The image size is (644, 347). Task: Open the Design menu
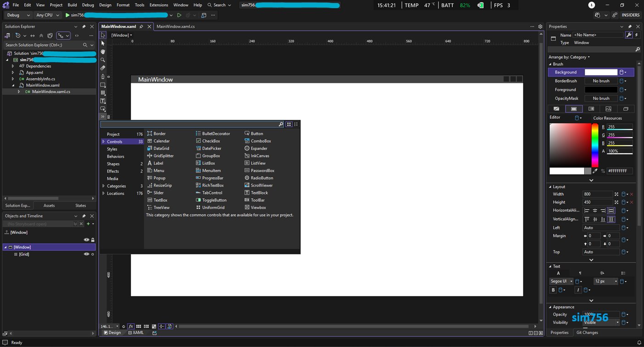click(105, 5)
